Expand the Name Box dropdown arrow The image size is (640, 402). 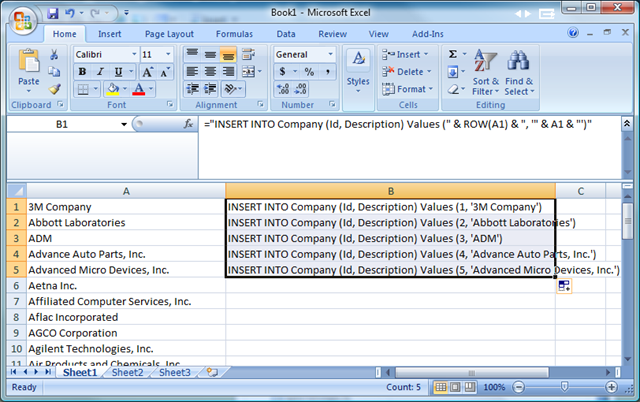click(124, 124)
